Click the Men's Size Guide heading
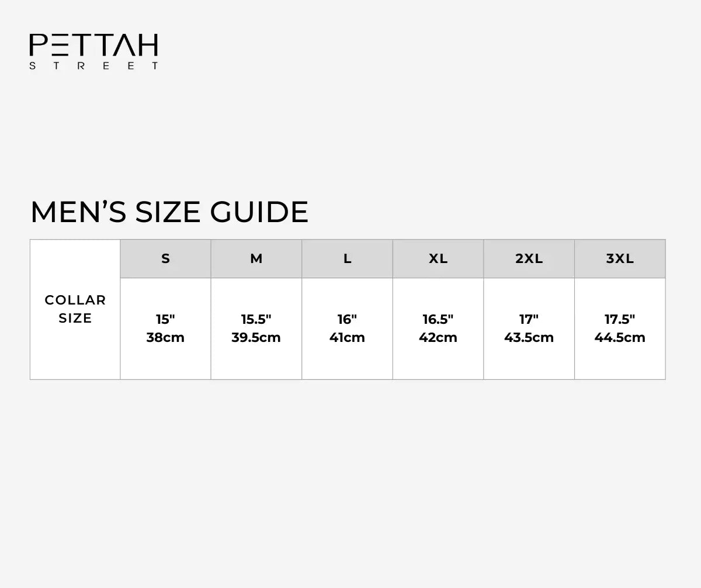 (x=169, y=212)
